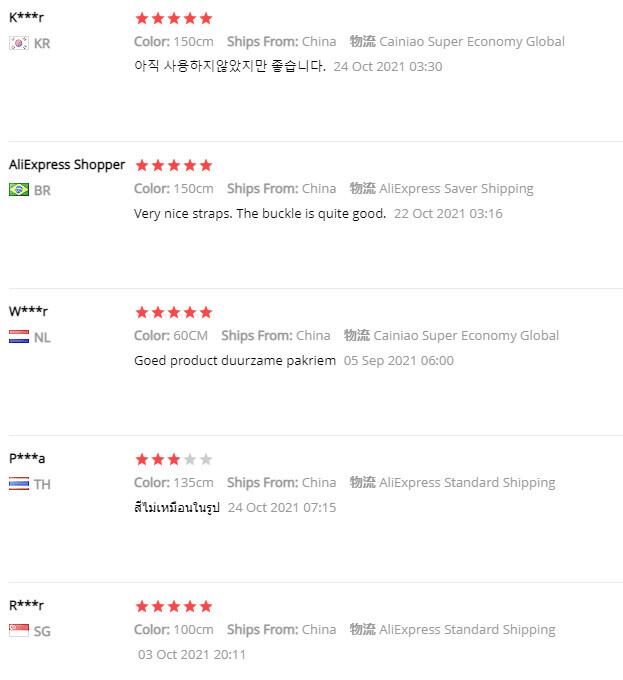The width and height of the screenshot is (623, 680).
Task: Click the "Very nice straps" review text
Action: (260, 213)
